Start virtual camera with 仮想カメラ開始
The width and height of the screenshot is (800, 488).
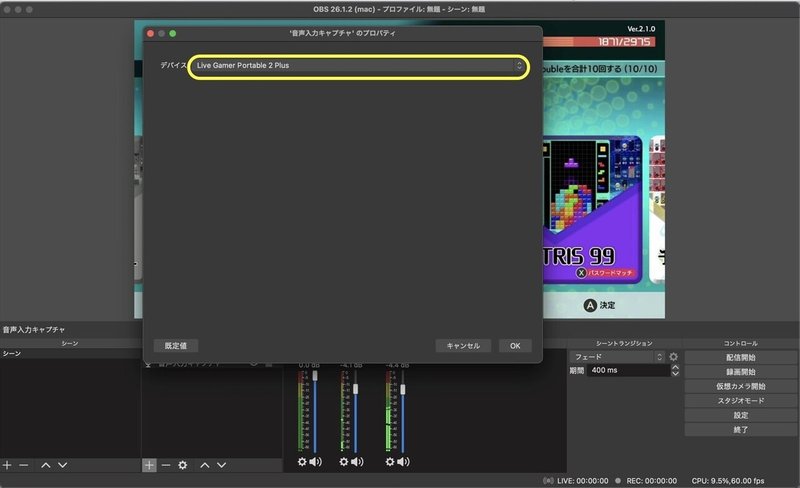[x=741, y=386]
